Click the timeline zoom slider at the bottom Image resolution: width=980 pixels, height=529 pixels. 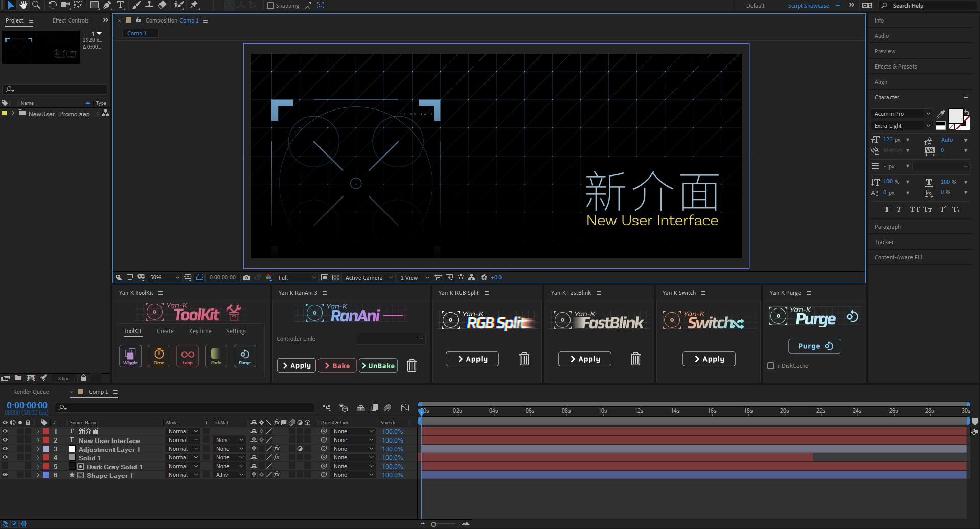click(443, 524)
